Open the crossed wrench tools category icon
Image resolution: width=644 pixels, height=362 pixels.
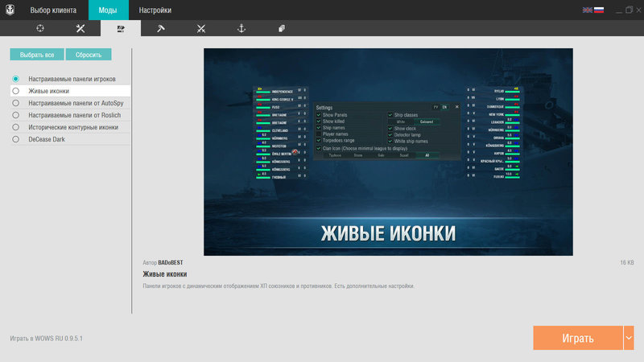pos(80,28)
